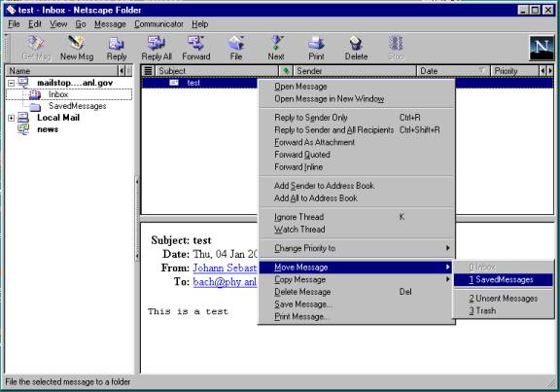Click the green unread-flag column header

point(286,71)
